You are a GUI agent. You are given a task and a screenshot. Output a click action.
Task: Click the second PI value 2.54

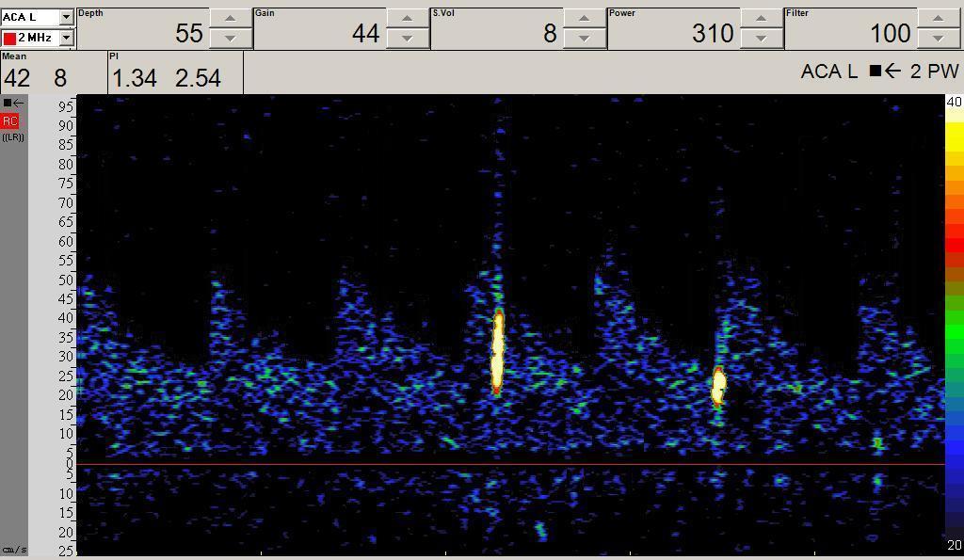pos(198,78)
